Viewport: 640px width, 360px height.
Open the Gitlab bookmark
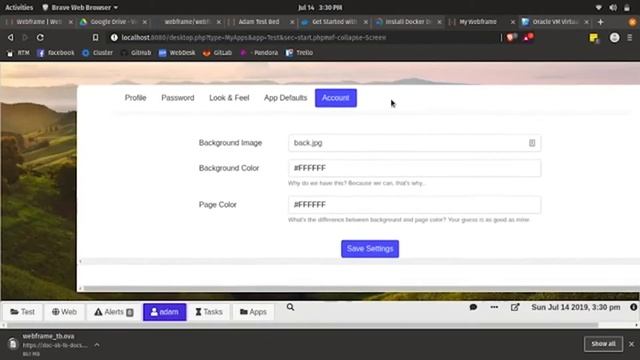click(x=217, y=53)
